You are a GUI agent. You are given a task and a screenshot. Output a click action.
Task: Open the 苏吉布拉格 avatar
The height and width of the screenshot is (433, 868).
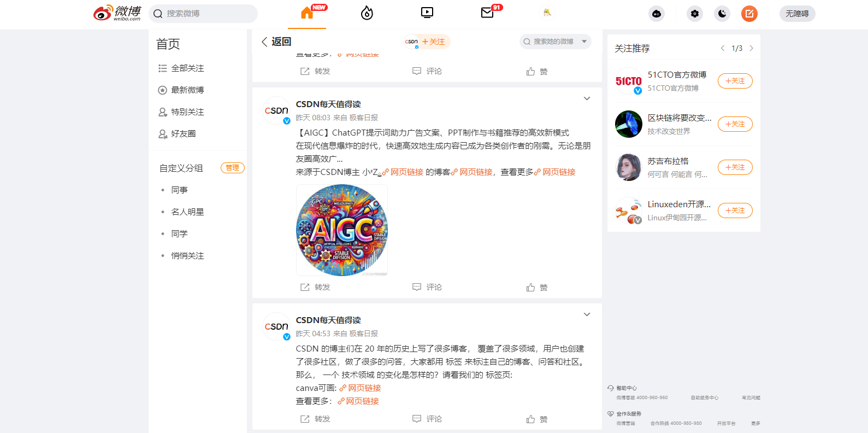tap(629, 167)
